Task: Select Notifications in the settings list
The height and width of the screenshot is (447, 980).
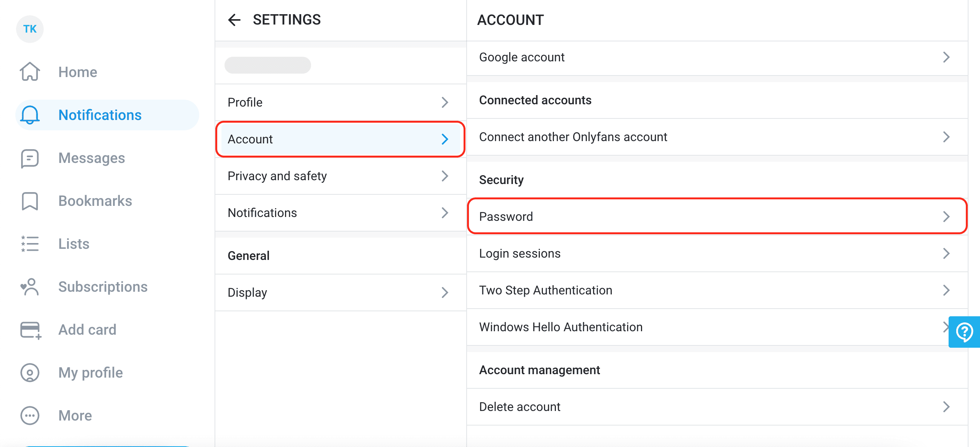Action: point(340,213)
